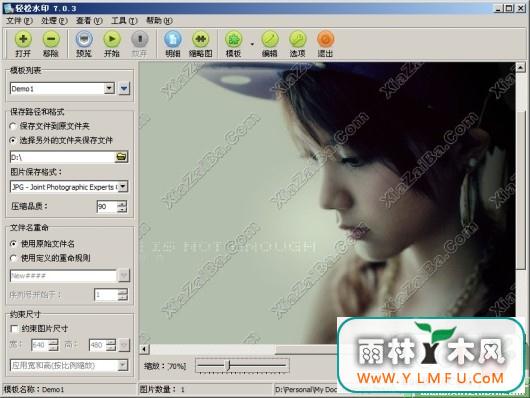Expand the 应用宽和高(按比例缩放) dropdown
This screenshot has width=530, height=398.
click(x=123, y=365)
